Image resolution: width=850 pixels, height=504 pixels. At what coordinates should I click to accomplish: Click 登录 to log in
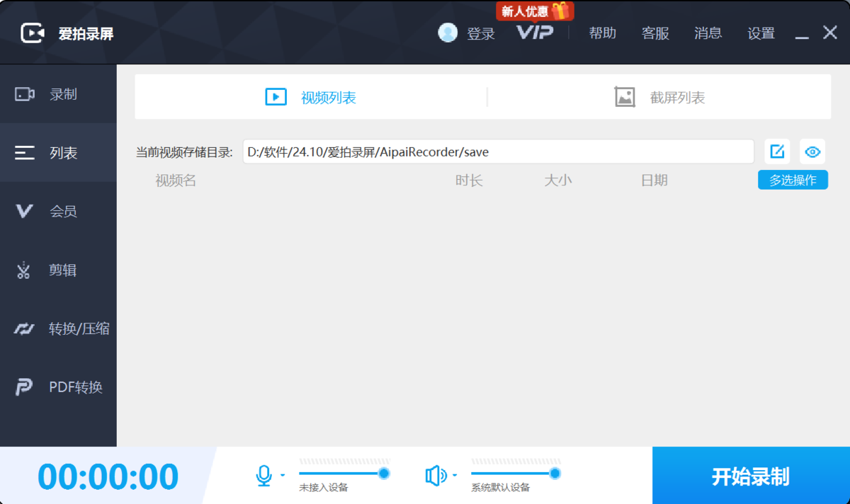click(482, 33)
